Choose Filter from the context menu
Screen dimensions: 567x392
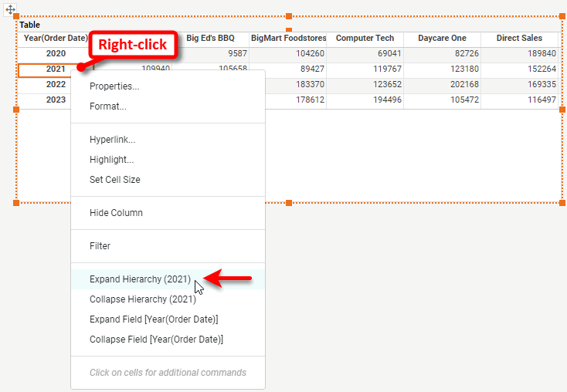[100, 246]
